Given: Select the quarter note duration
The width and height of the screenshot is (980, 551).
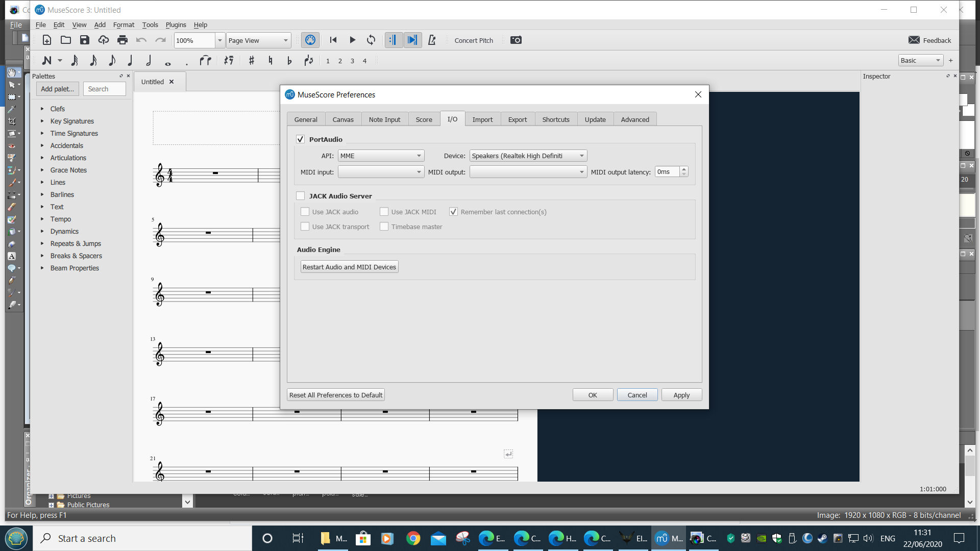Looking at the screenshot, I should pyautogui.click(x=130, y=61).
